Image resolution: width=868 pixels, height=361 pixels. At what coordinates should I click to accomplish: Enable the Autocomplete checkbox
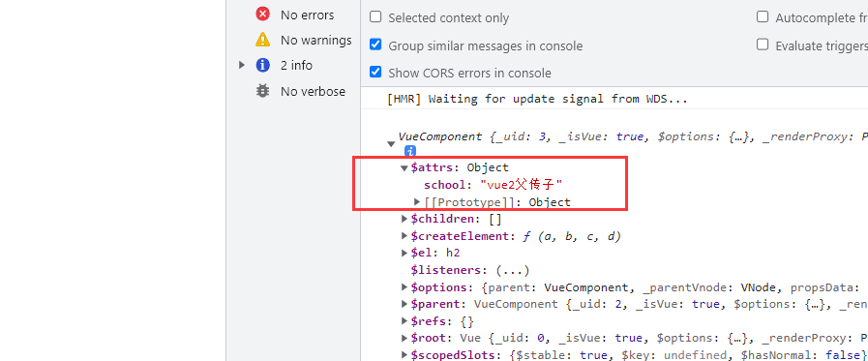coord(763,16)
